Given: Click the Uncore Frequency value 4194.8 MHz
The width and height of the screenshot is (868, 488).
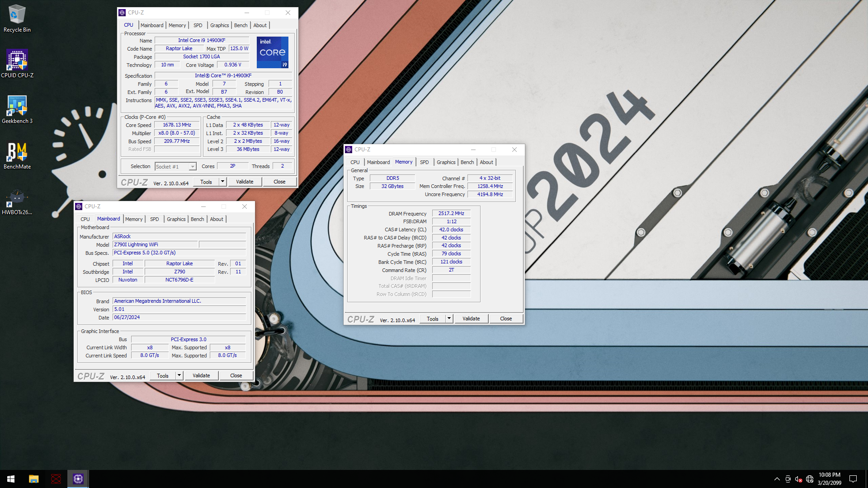Looking at the screenshot, I should point(490,194).
